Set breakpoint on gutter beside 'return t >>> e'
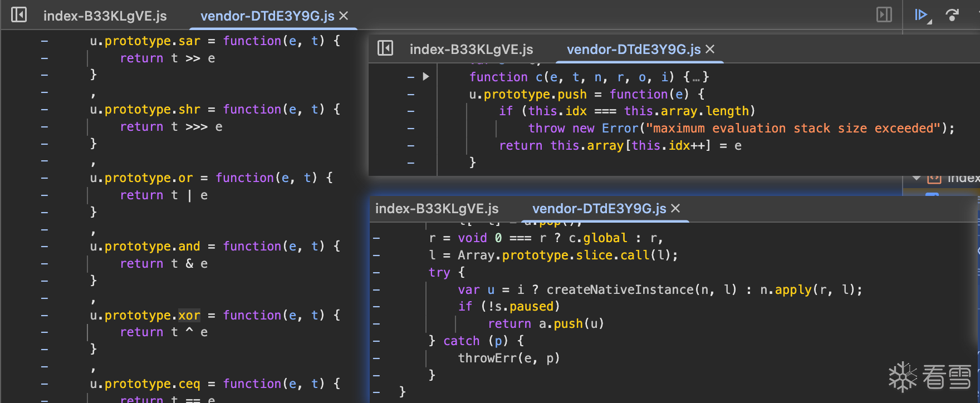This screenshot has height=403, width=980. coord(45,127)
